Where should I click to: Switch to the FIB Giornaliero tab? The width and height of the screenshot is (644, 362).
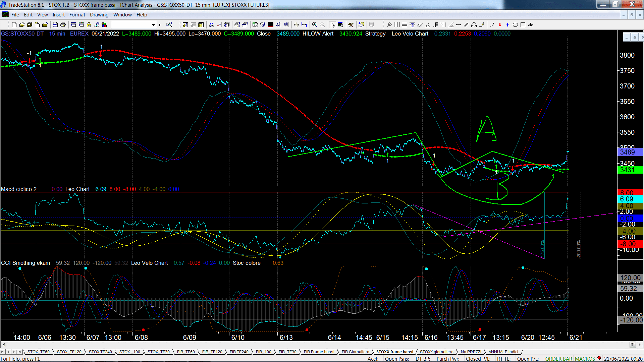[355, 352]
